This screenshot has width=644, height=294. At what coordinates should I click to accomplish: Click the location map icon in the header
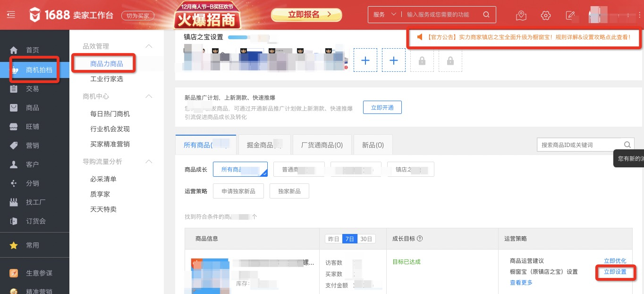coord(521,16)
